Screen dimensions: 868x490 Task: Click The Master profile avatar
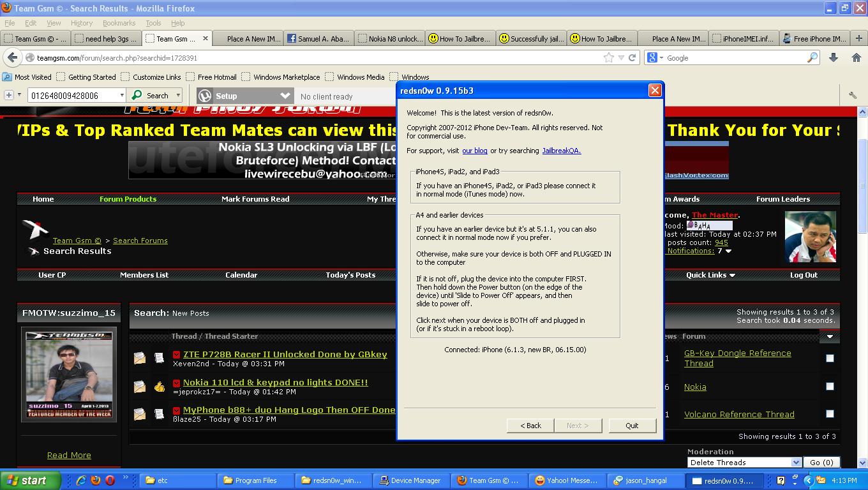tap(810, 237)
